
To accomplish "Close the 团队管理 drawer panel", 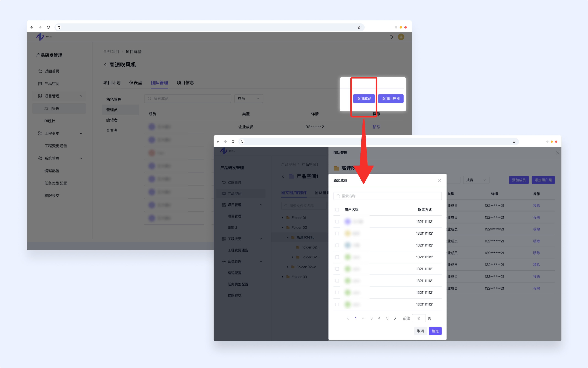I will pyautogui.click(x=558, y=153).
